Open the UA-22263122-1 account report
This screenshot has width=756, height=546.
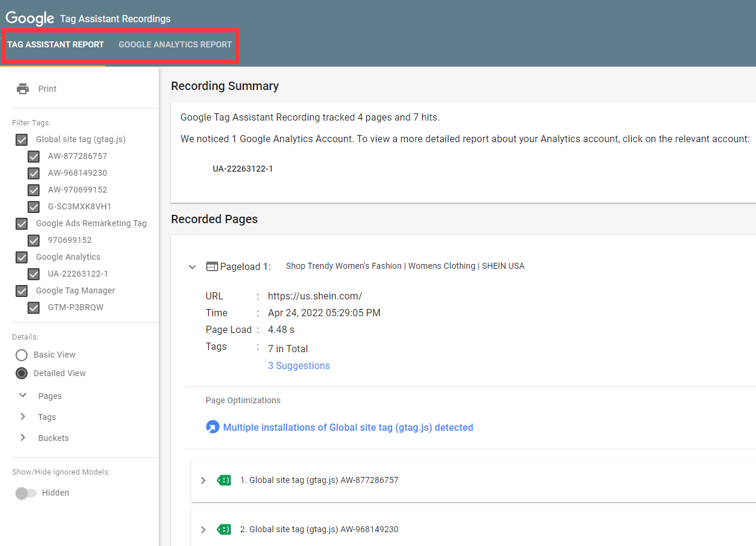(243, 169)
